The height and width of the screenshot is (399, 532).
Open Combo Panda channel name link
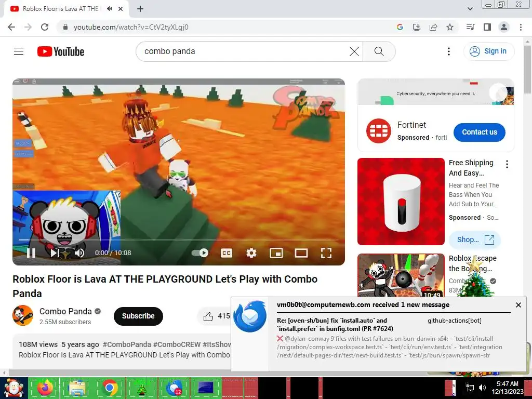tap(65, 311)
